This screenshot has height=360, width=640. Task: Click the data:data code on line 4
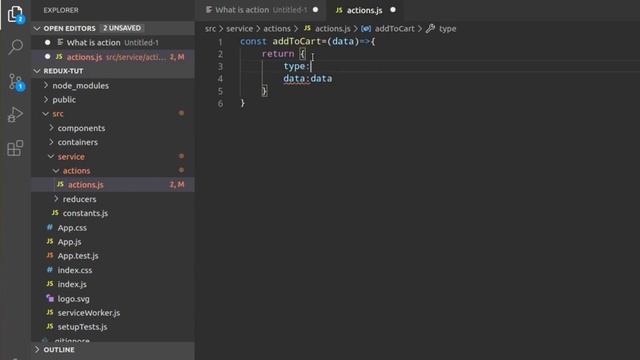point(308,79)
